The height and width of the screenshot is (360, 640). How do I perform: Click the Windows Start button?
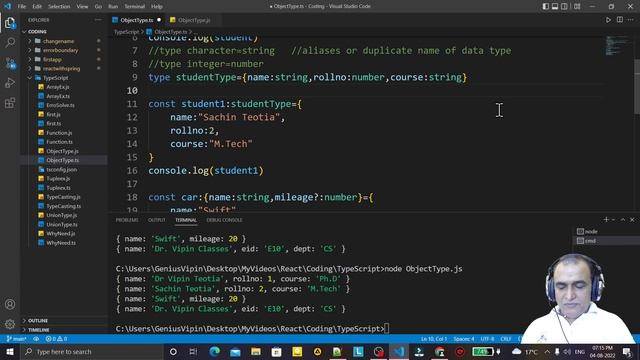[x=10, y=351]
